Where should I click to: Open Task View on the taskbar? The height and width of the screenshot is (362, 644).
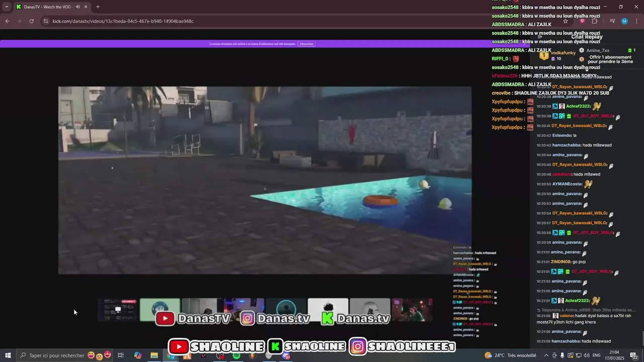(x=121, y=355)
